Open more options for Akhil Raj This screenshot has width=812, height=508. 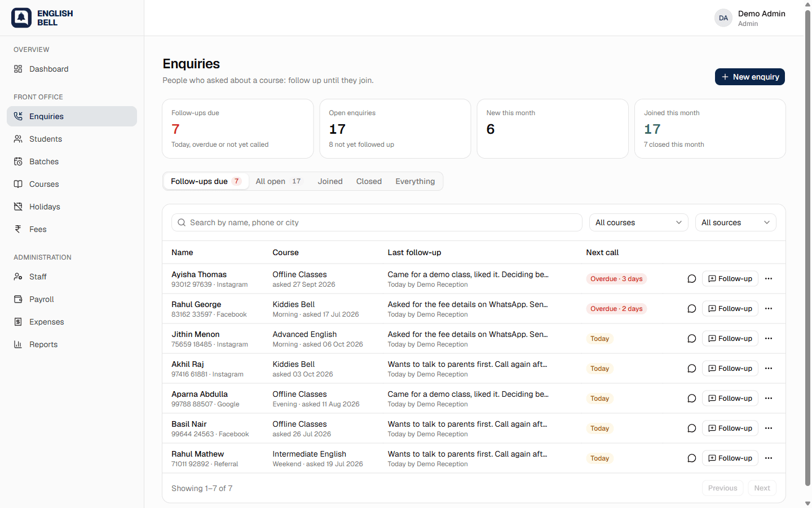tap(769, 369)
